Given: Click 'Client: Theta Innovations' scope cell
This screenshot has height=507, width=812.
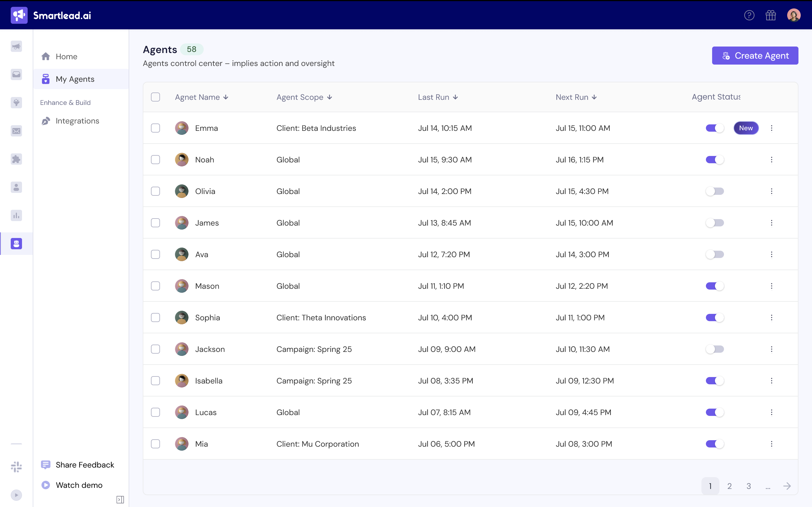Looking at the screenshot, I should tap(321, 318).
